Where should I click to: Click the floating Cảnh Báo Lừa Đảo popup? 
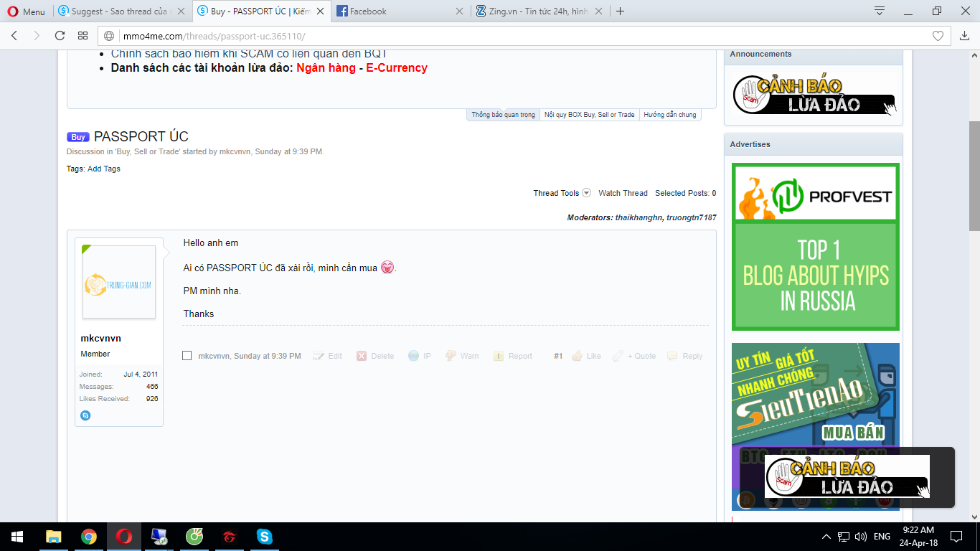[847, 476]
